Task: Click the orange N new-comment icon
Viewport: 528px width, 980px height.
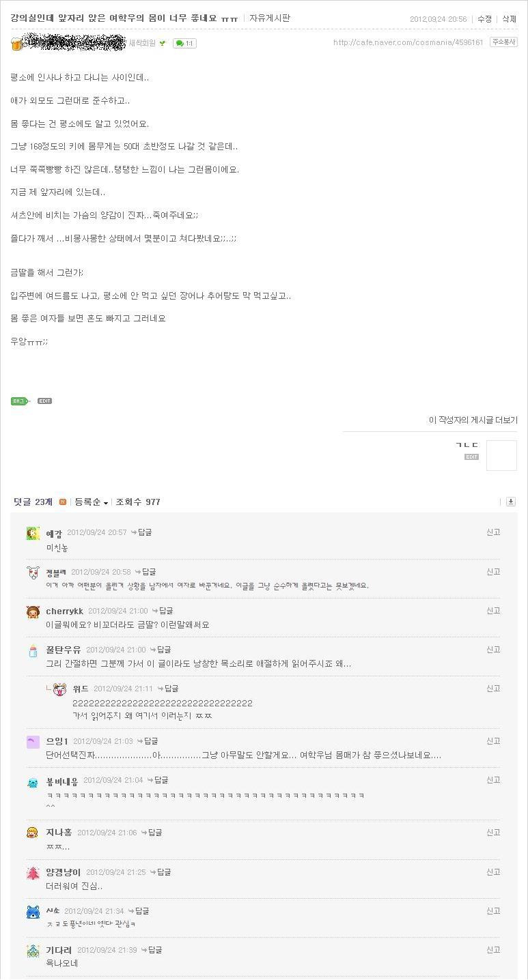Action: click(63, 502)
